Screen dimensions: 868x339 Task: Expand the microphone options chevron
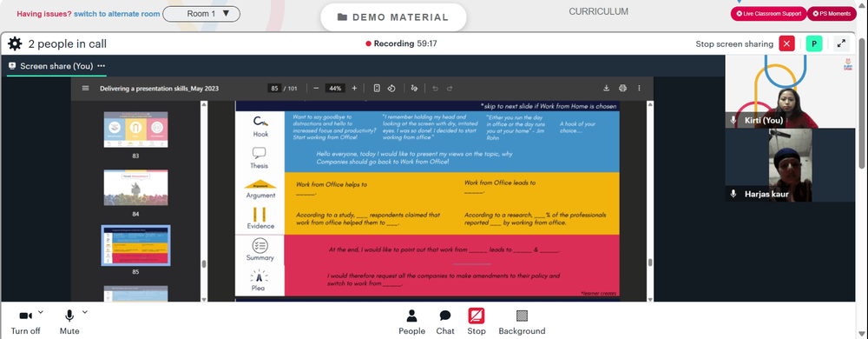pos(85,312)
